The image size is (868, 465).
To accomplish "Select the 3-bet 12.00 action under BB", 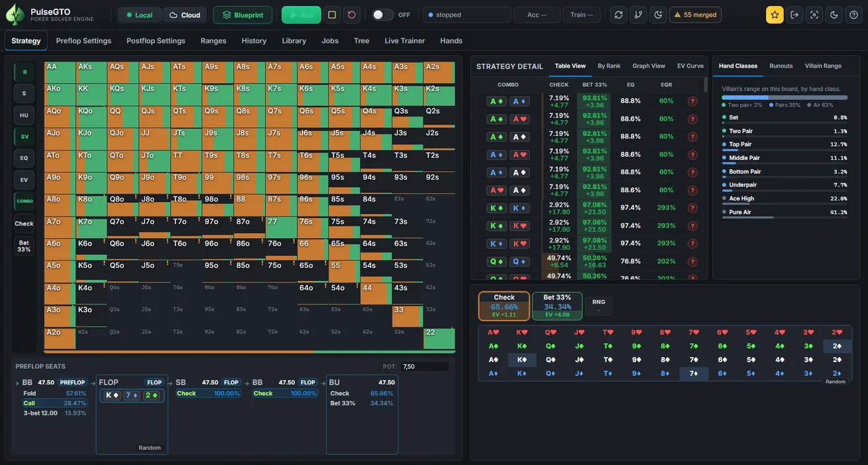I will pyautogui.click(x=55, y=413).
